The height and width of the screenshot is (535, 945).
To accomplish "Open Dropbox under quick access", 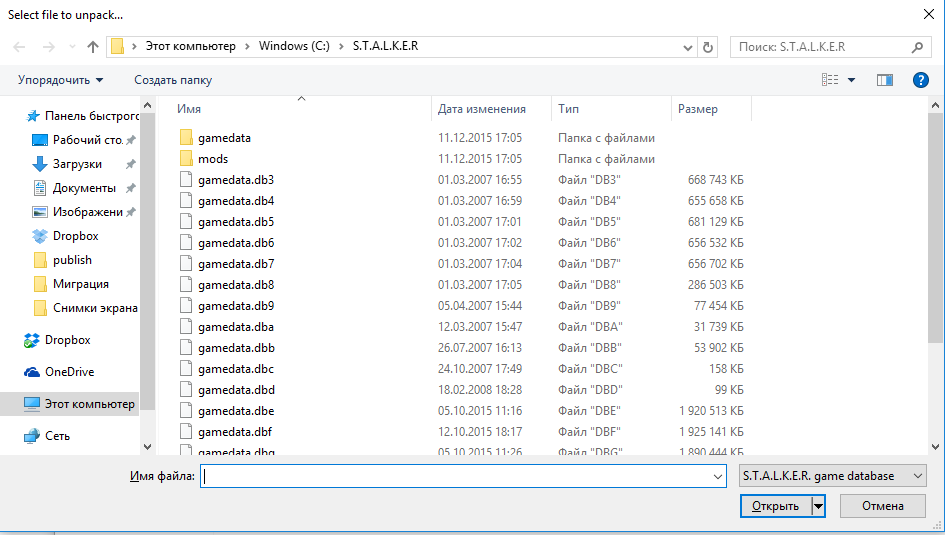I will click(x=65, y=236).
